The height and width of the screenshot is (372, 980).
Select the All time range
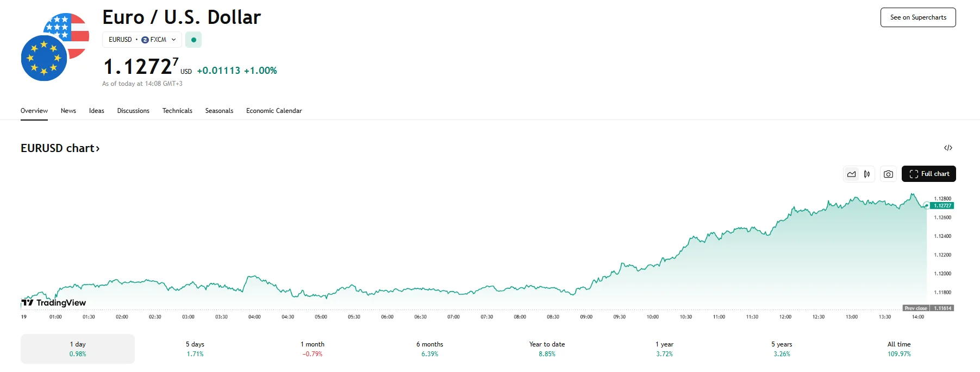[x=899, y=349]
